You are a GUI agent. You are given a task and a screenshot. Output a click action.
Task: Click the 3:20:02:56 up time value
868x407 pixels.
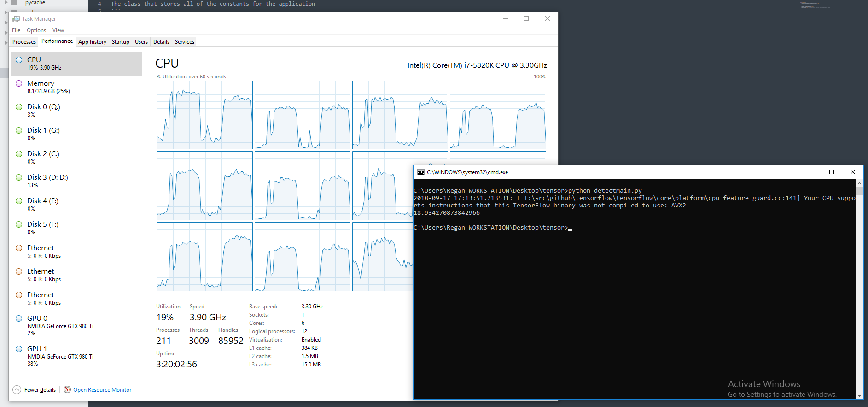click(176, 364)
